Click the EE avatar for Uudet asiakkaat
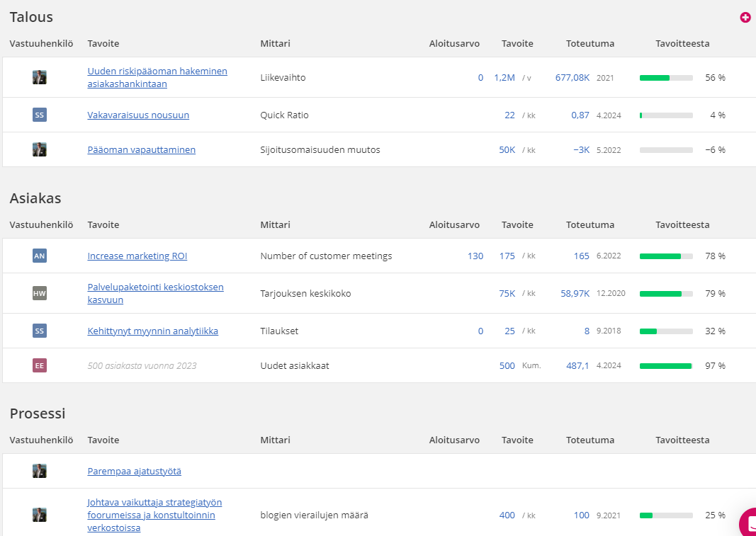The width and height of the screenshot is (756, 536). tap(40, 365)
